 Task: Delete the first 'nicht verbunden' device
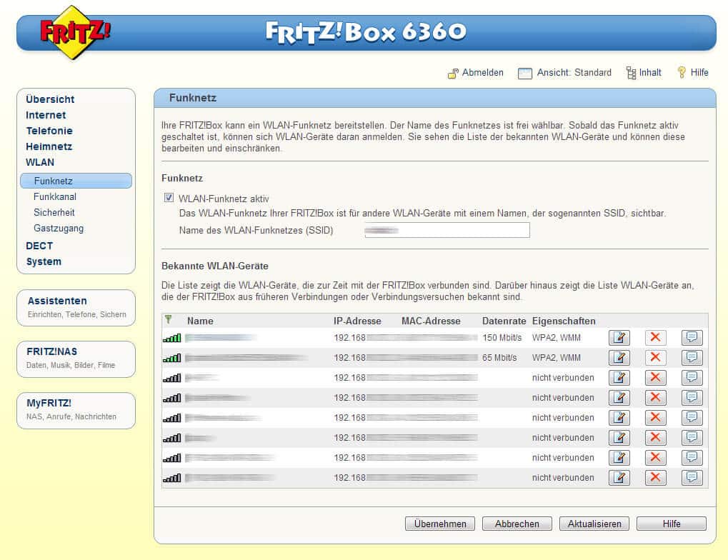tap(655, 378)
